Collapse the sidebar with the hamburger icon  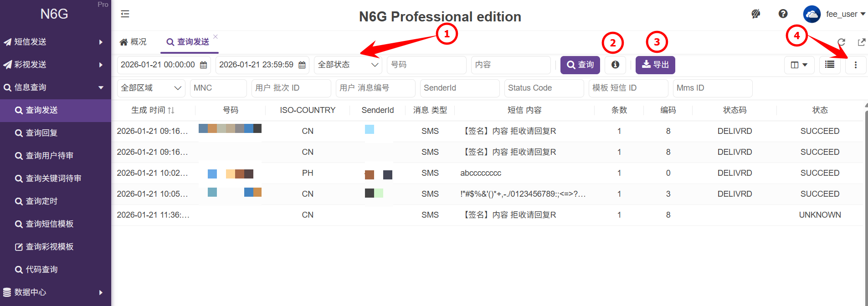[x=125, y=14]
